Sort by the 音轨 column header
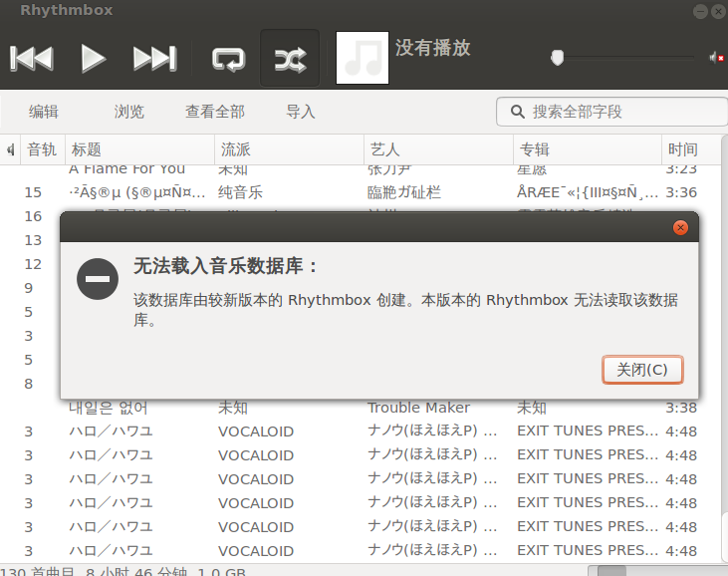 pyautogui.click(x=42, y=149)
